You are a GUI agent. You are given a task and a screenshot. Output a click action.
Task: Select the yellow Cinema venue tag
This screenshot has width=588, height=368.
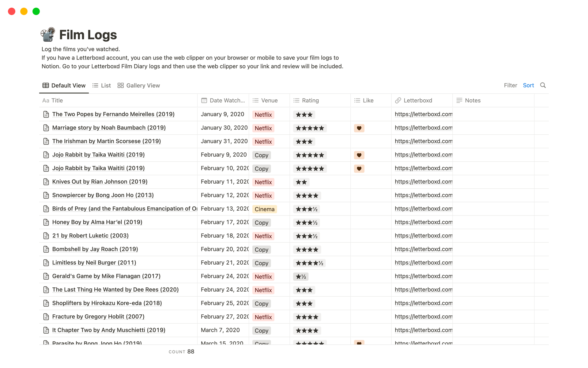click(x=264, y=209)
